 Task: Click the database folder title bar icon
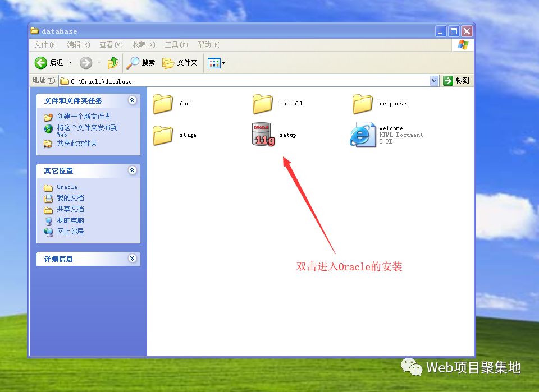[x=35, y=31]
